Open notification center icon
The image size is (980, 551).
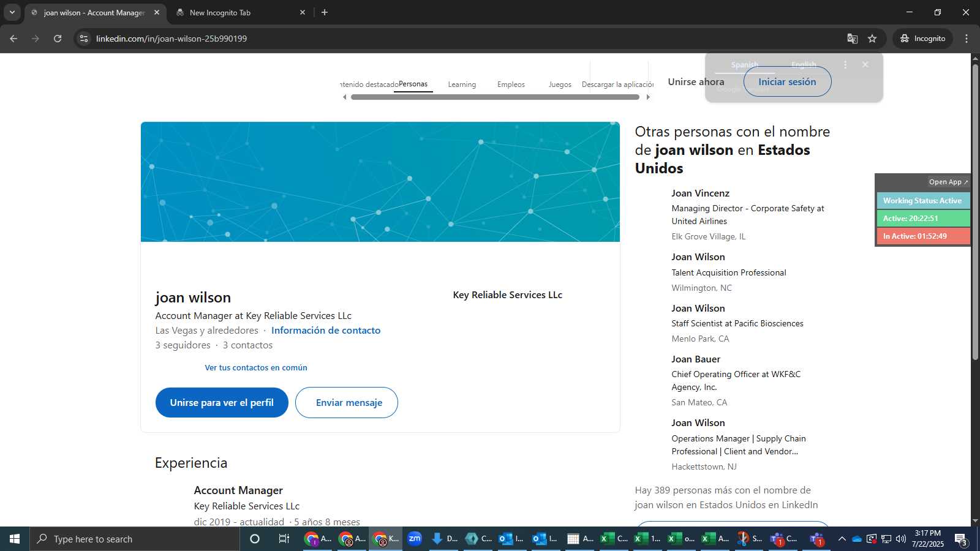point(960,539)
